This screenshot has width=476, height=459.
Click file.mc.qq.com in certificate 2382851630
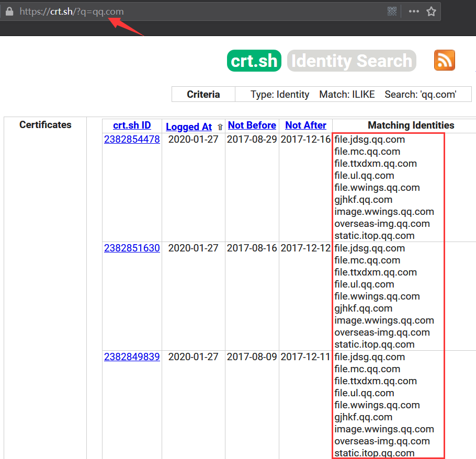coord(367,260)
